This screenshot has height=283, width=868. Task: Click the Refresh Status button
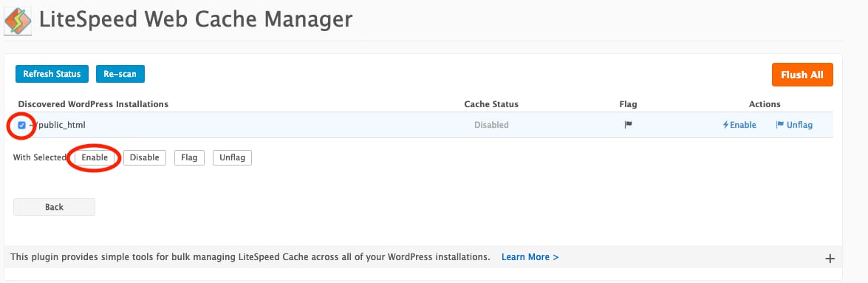[x=52, y=74]
